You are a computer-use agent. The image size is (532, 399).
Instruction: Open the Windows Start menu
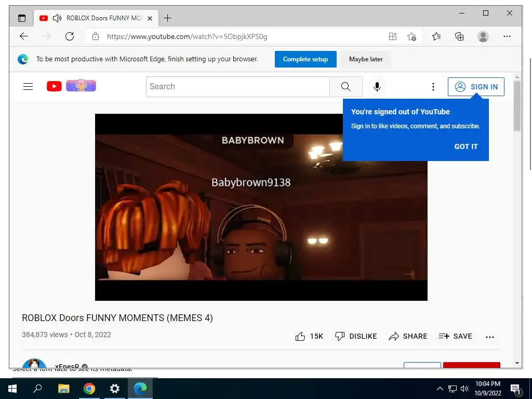coord(12,389)
